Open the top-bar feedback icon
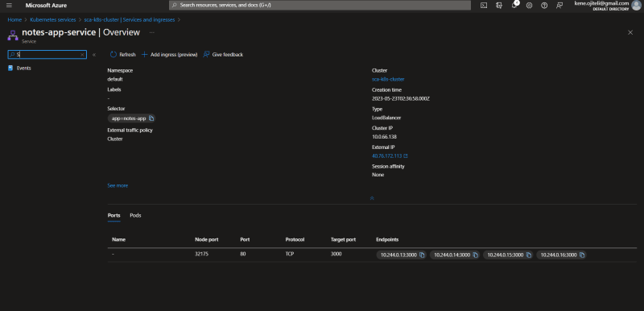The height and width of the screenshot is (311, 644). click(x=559, y=6)
